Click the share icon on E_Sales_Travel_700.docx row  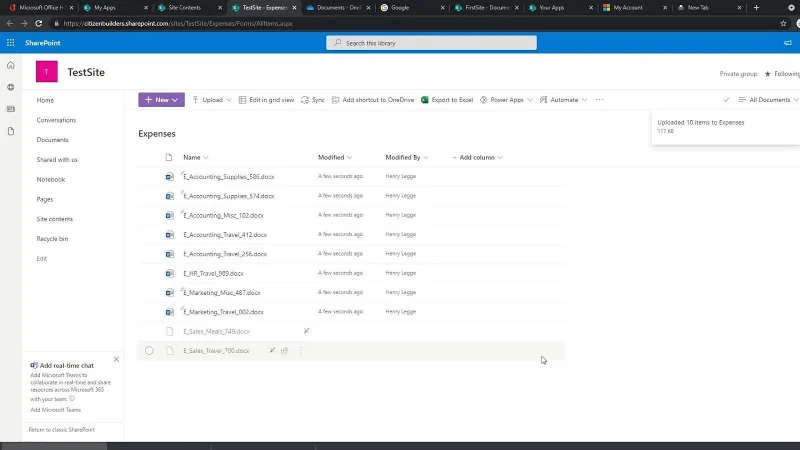pyautogui.click(x=285, y=351)
